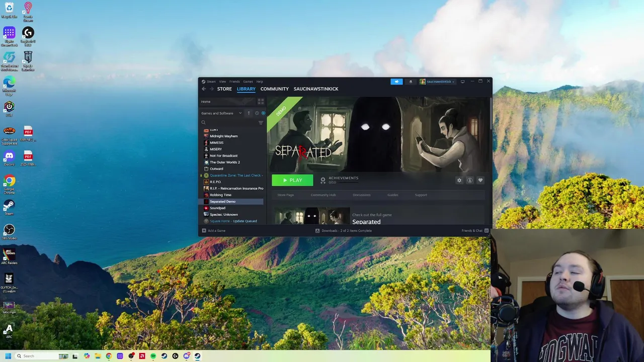
Task: Click the library search magnifier icon
Action: pyautogui.click(x=203, y=123)
